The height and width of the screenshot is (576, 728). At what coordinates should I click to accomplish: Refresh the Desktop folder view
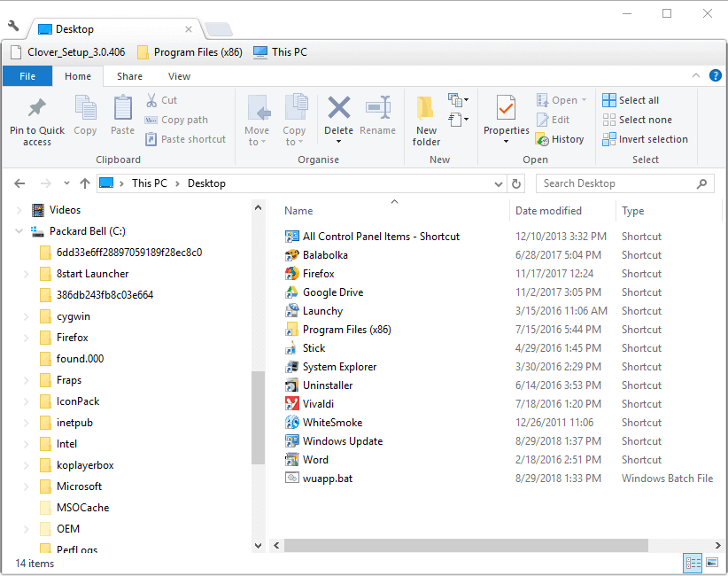517,183
